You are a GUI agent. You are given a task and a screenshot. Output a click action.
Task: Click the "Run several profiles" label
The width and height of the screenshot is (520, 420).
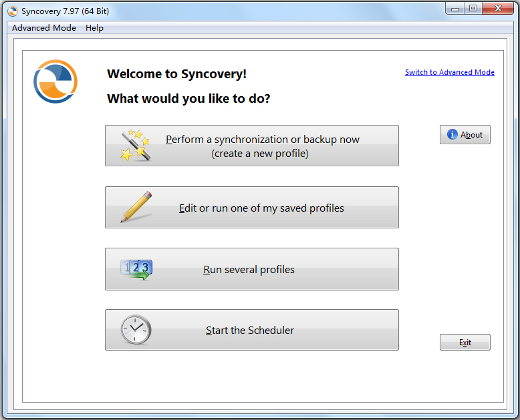[249, 270]
